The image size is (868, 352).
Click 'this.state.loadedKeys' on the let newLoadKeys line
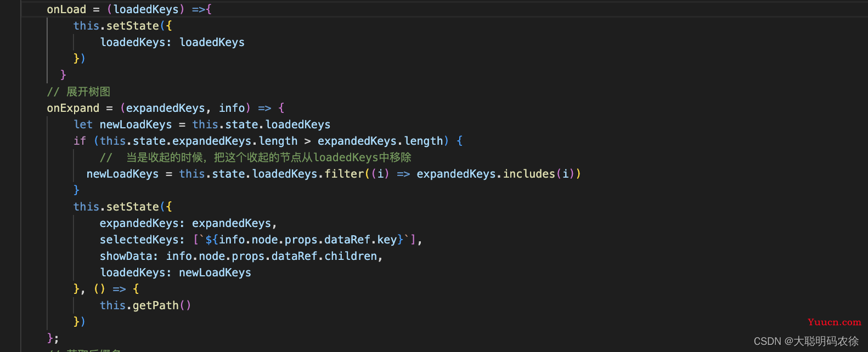tap(261, 124)
